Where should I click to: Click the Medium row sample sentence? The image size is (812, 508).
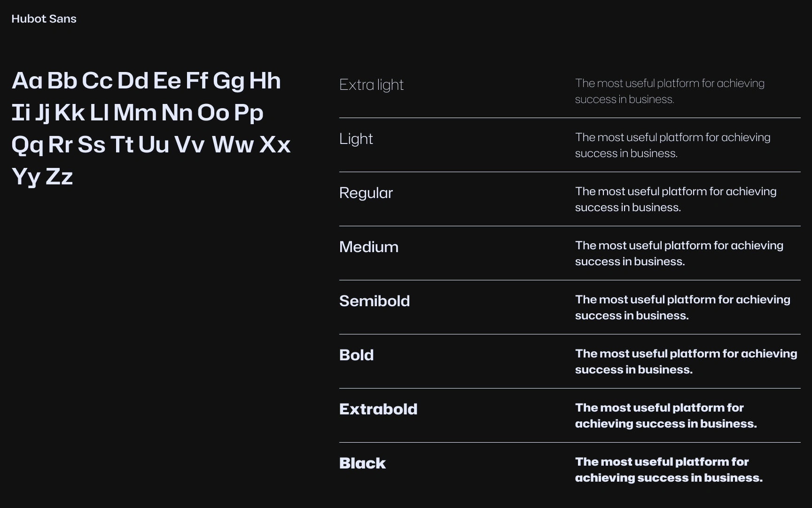[679, 254]
